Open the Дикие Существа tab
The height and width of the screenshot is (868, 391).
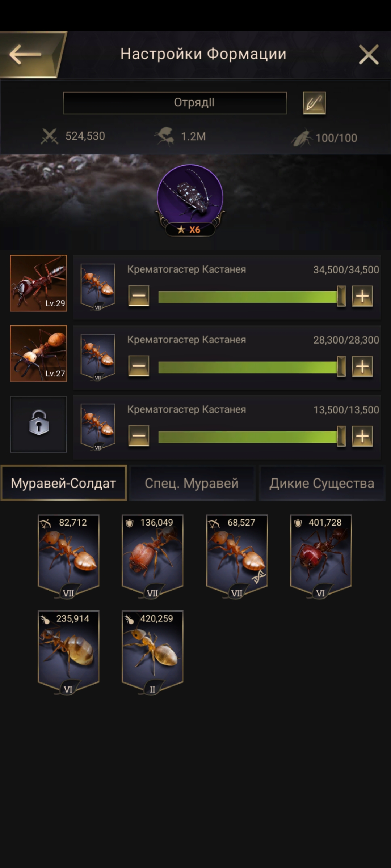[322, 483]
